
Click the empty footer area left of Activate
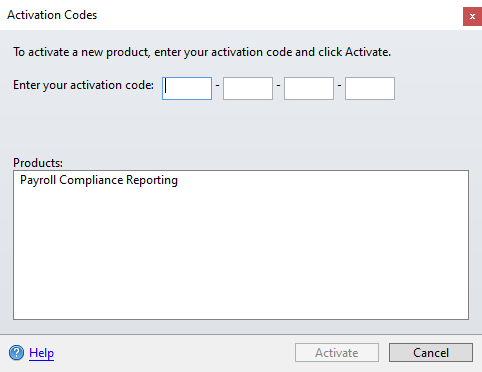tap(173, 353)
